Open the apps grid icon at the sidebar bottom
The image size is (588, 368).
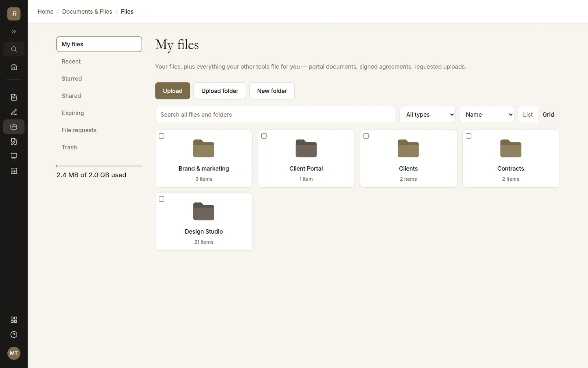(14, 320)
